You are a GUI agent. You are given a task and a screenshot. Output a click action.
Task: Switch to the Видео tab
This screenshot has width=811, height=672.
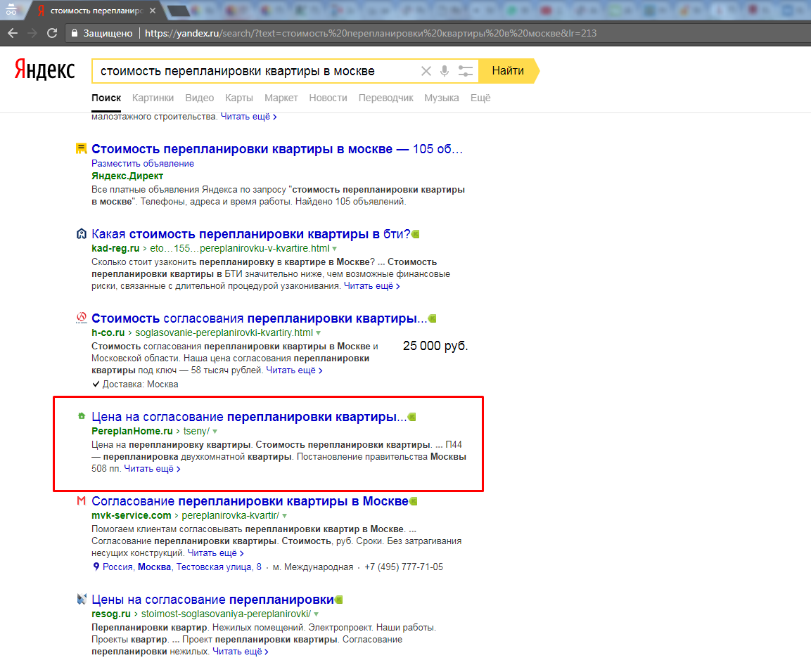click(199, 98)
